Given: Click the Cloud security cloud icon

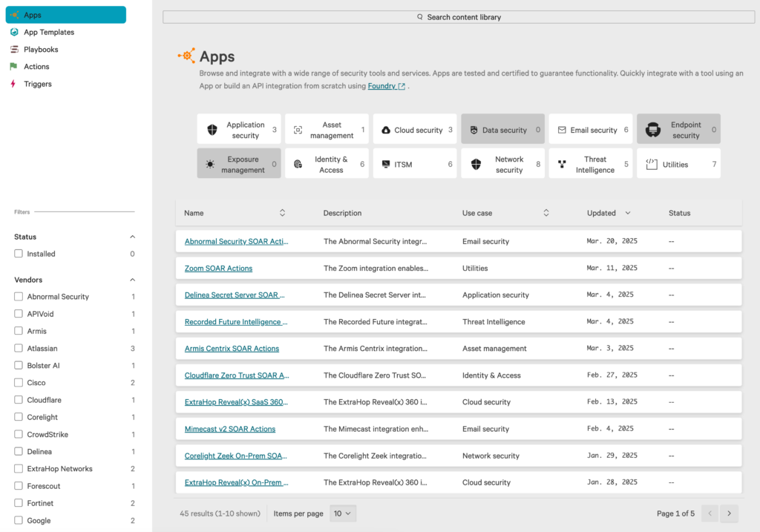Looking at the screenshot, I should click(386, 130).
